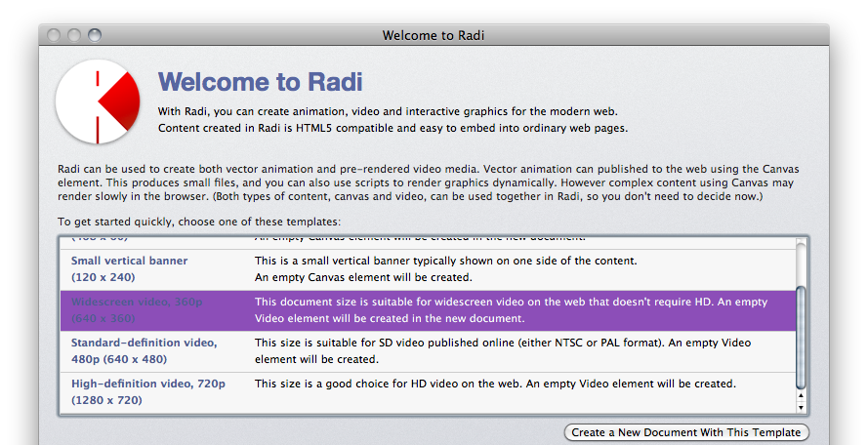The width and height of the screenshot is (868, 445).
Task: Click the template list scrollbar thumb
Action: pos(801,338)
